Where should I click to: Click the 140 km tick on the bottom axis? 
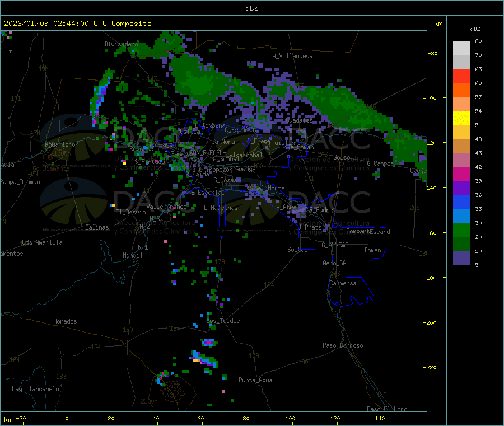[x=380, y=418]
